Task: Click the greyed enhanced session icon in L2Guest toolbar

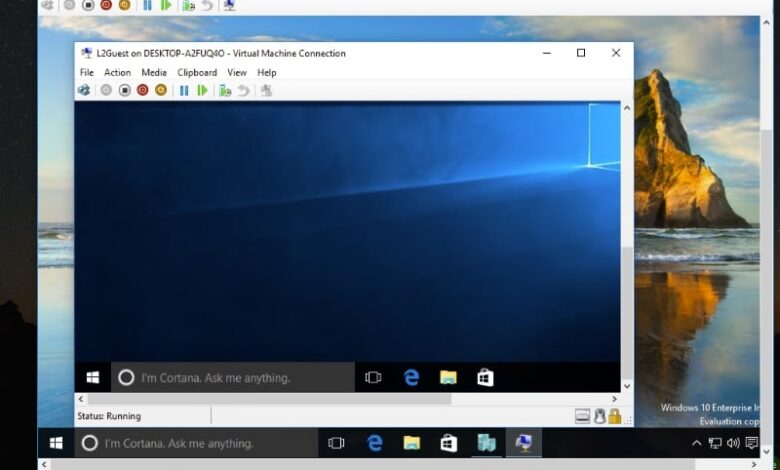Action: point(267,91)
